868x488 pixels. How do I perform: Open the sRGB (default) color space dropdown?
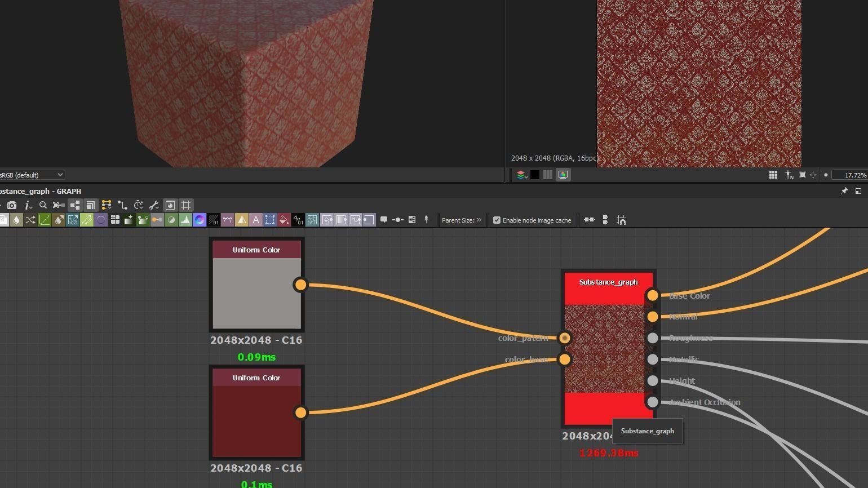pos(32,175)
